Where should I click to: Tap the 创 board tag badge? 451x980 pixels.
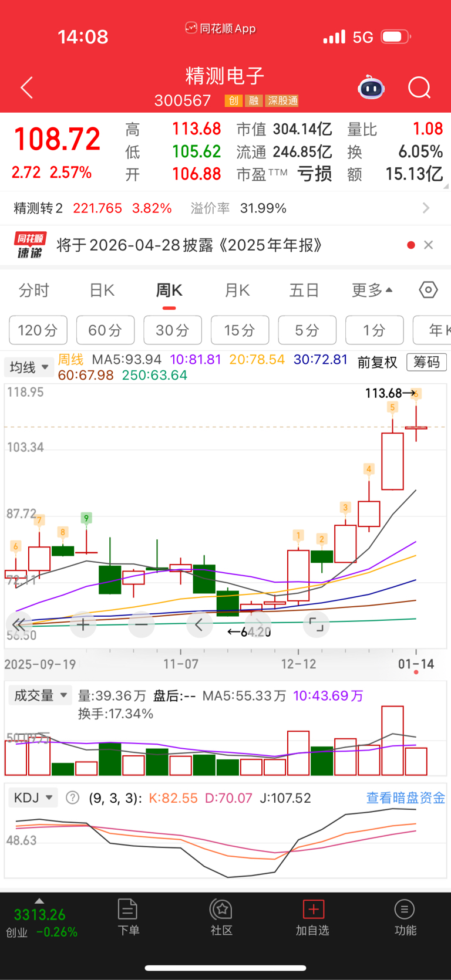(x=233, y=101)
